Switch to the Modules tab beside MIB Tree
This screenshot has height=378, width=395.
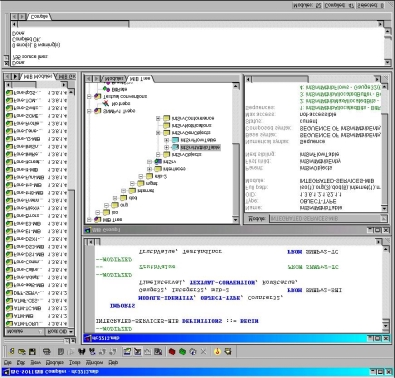point(114,79)
